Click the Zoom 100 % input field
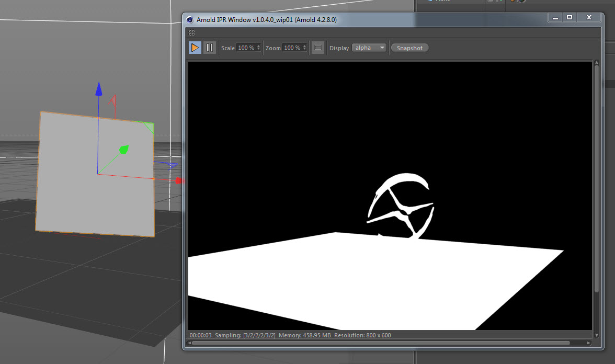Screen dimensions: 615x364 coord(292,48)
